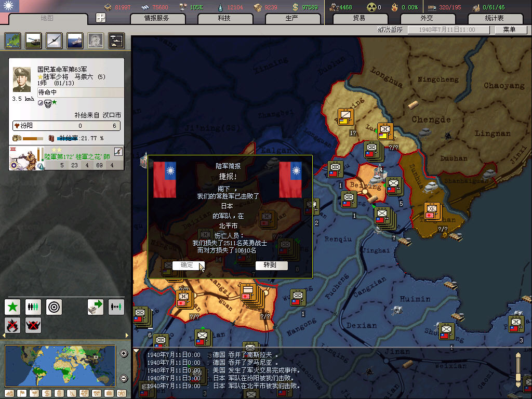The height and width of the screenshot is (399, 532).
Task: Open the 生产 tab
Action: [292, 18]
